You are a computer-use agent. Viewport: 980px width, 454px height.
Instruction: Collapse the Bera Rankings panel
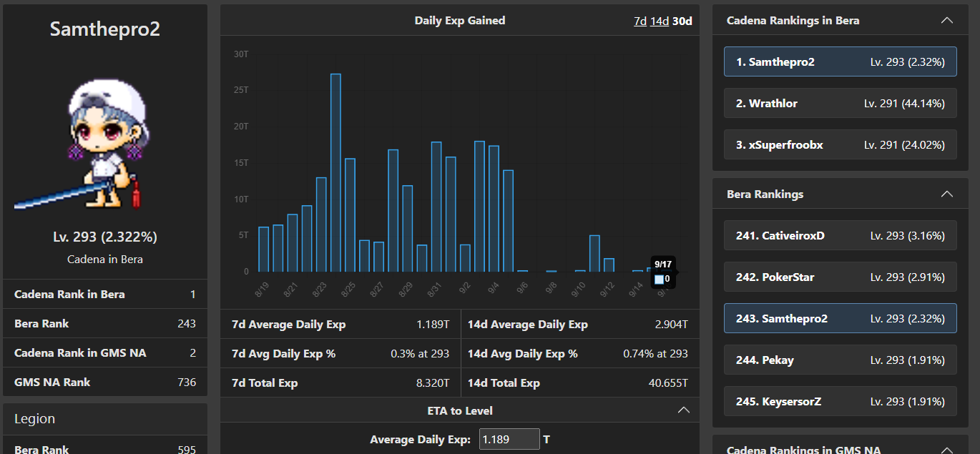(x=946, y=194)
